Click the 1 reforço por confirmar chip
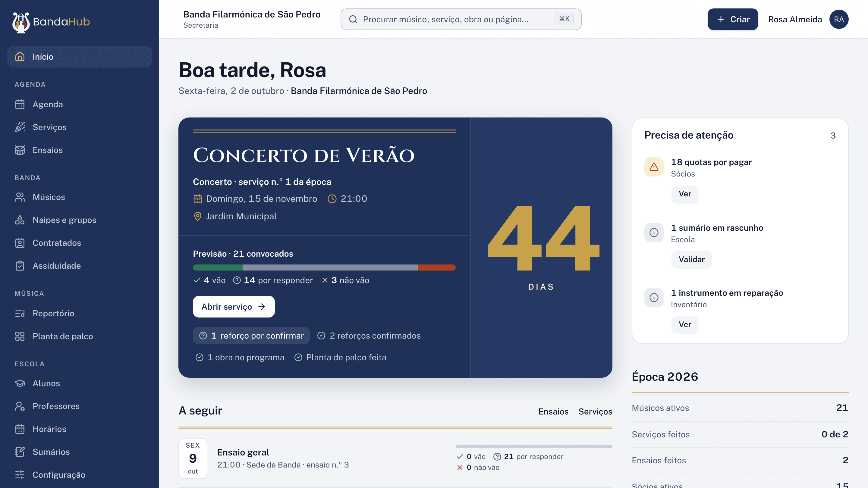This screenshot has width=868, height=488. 251,336
